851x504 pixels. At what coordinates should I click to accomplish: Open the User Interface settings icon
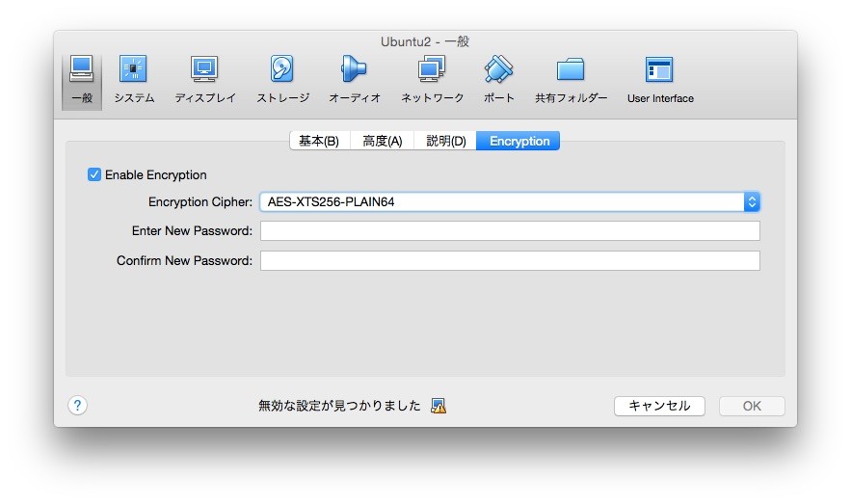[660, 80]
